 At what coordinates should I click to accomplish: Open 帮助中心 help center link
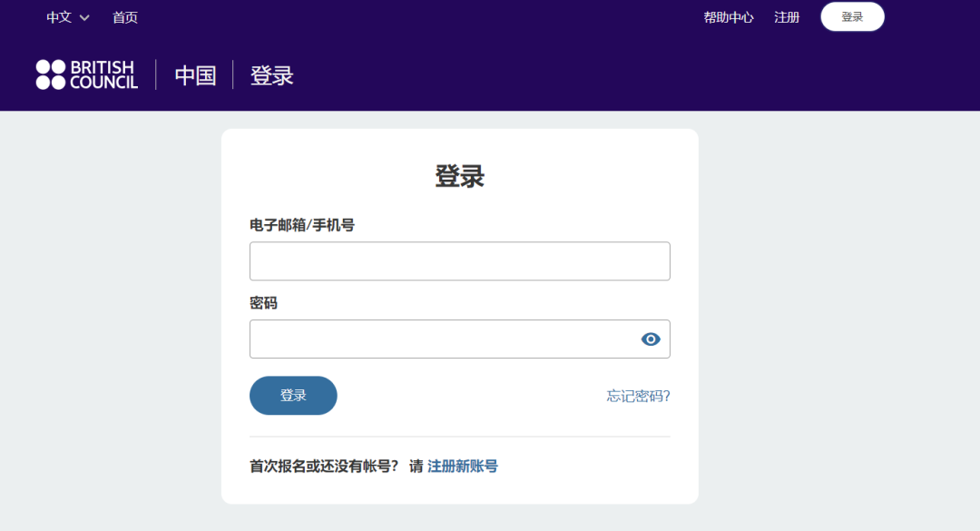pos(728,17)
